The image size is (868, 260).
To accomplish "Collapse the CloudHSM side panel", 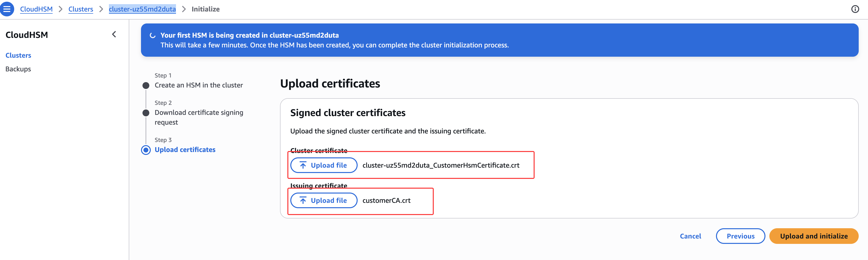I will point(114,34).
